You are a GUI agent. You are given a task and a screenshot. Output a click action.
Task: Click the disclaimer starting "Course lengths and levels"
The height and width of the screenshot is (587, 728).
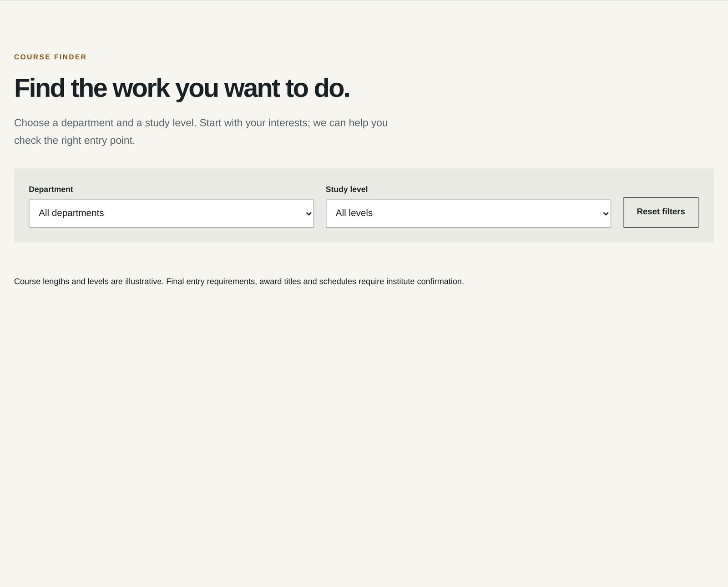[239, 281]
